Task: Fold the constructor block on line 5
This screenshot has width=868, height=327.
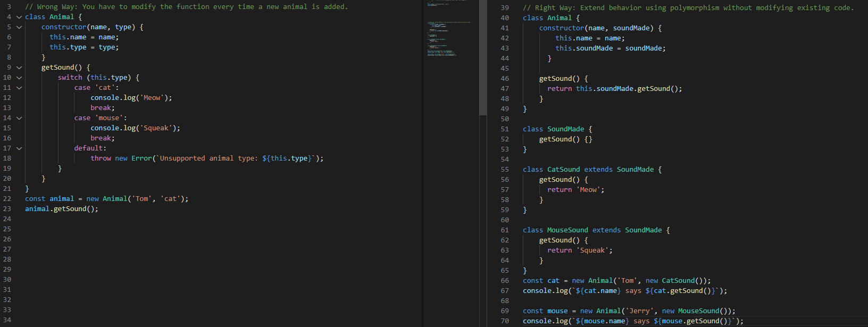Action: [x=19, y=27]
